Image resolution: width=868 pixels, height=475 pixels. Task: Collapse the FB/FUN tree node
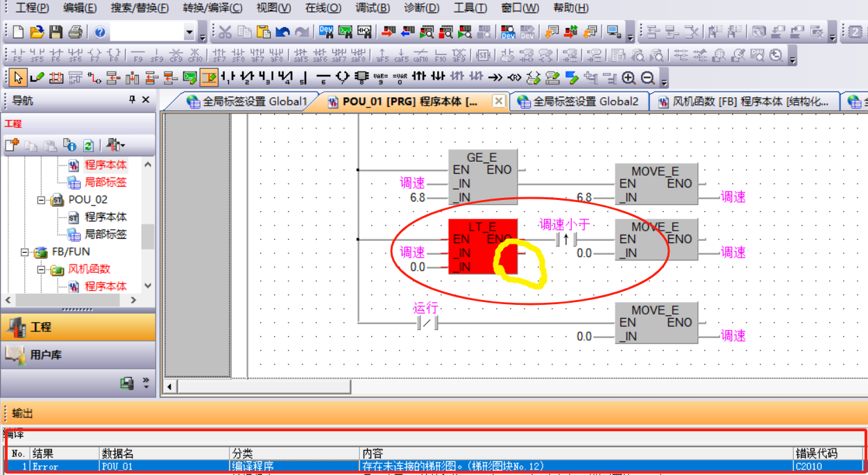tap(25, 252)
